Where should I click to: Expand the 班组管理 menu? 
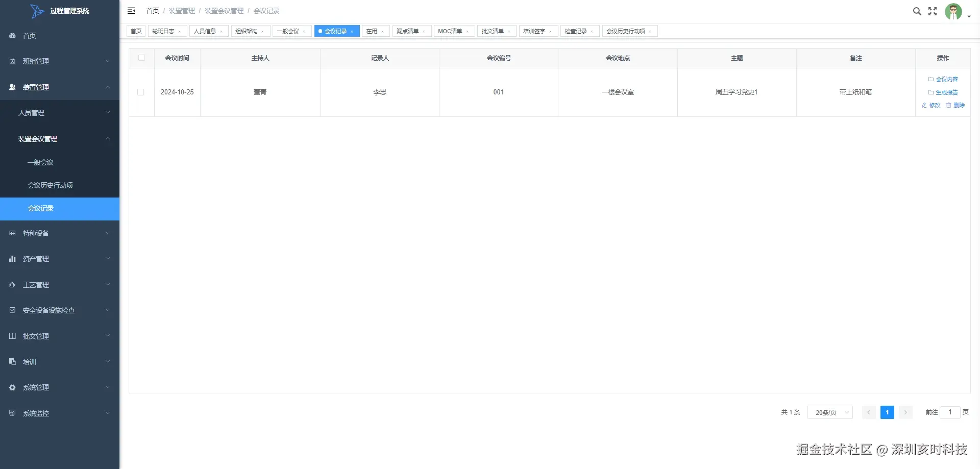(x=108, y=61)
